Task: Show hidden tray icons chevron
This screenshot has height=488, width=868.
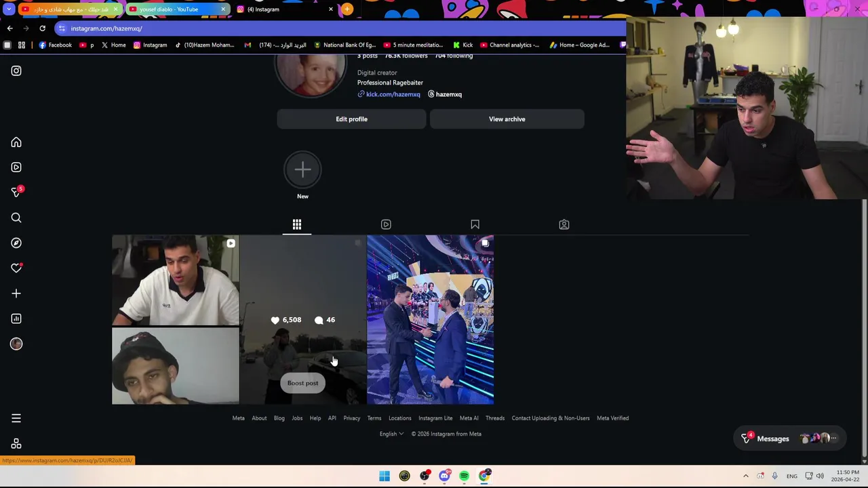Action: [x=746, y=476]
